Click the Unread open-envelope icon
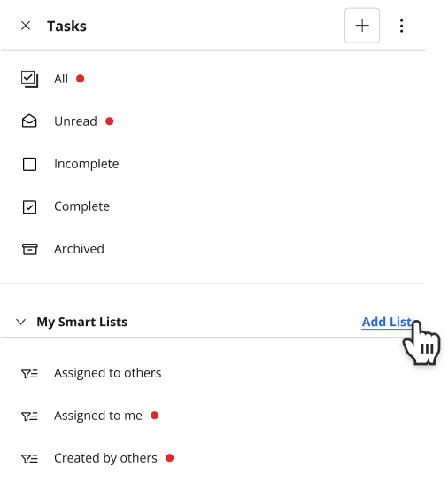The height and width of the screenshot is (490, 448). pos(29,121)
